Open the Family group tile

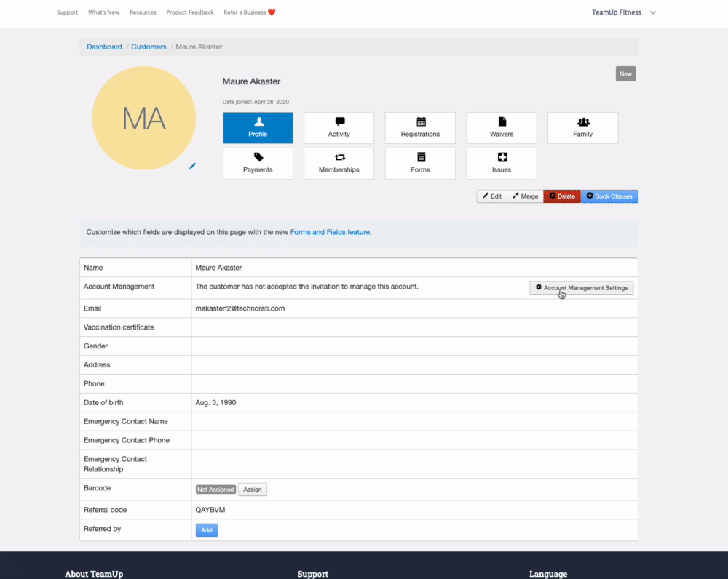[582, 128]
